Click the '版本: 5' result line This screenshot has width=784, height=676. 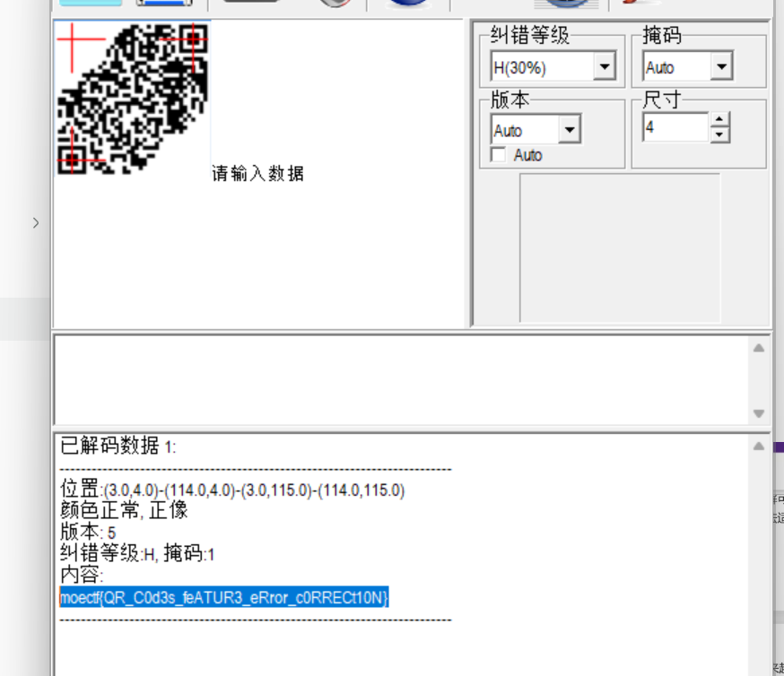tap(88, 533)
